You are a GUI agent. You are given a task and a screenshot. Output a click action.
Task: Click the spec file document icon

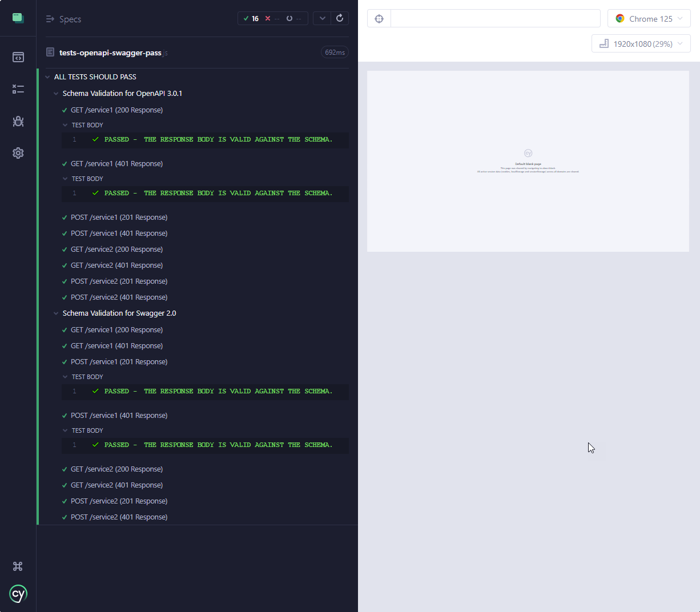[50, 52]
